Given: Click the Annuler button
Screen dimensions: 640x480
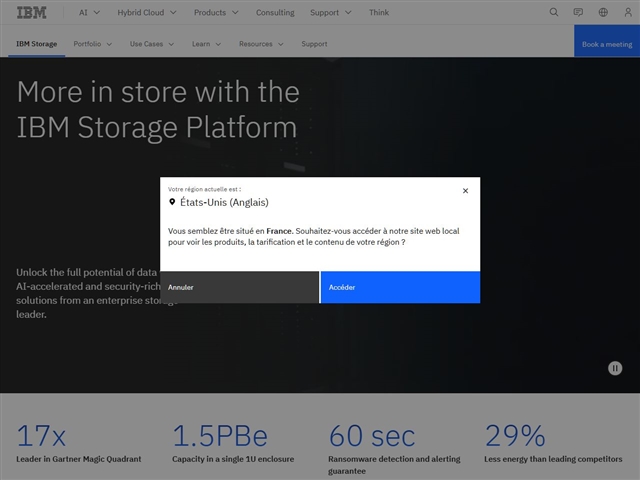Looking at the screenshot, I should tap(239, 287).
